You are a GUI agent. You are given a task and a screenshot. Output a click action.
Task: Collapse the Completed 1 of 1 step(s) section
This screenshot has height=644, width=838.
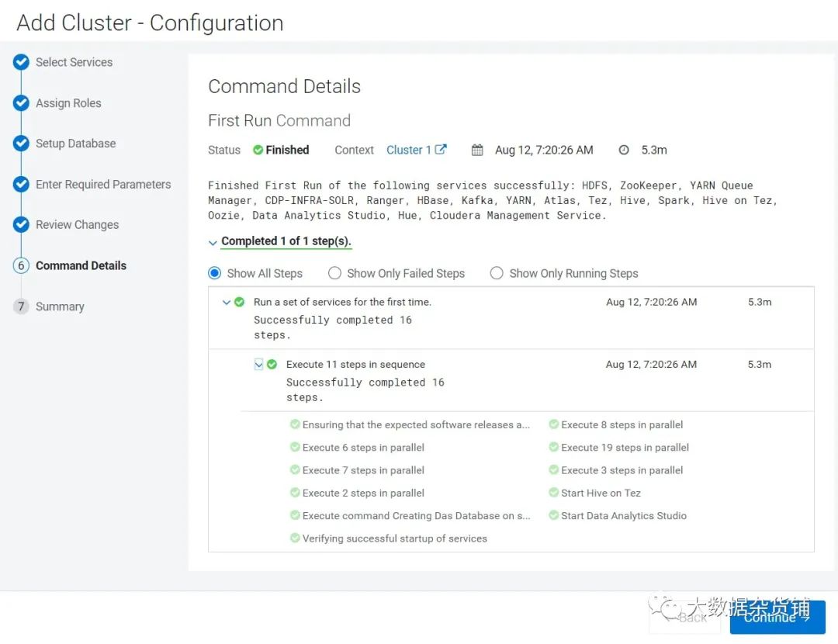pyautogui.click(x=212, y=243)
